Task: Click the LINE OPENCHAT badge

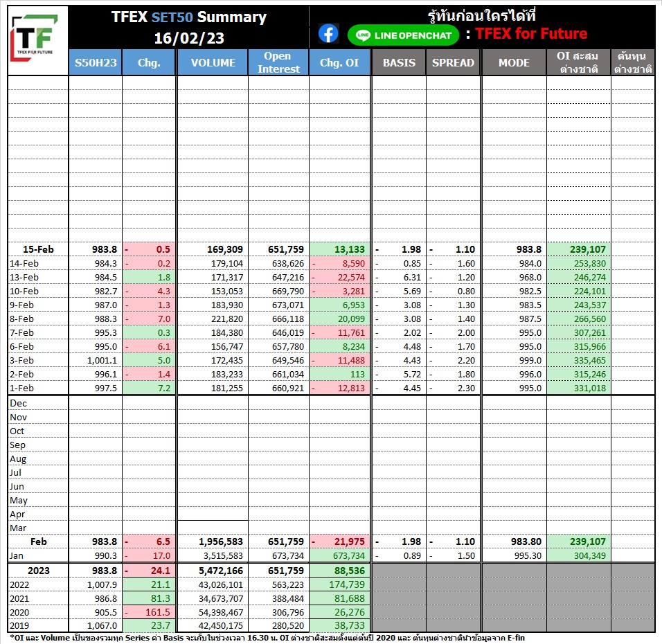Action: 403,35
